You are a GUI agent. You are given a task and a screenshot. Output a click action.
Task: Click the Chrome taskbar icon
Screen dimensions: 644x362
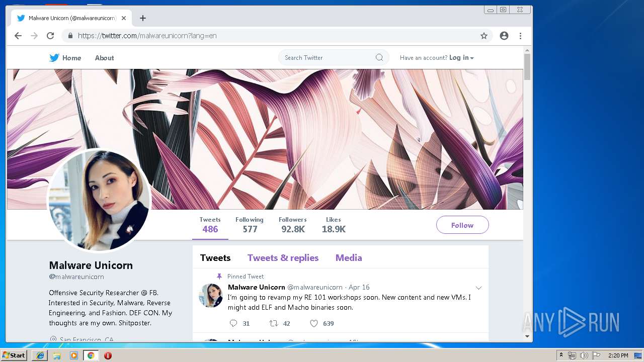pos(91,355)
